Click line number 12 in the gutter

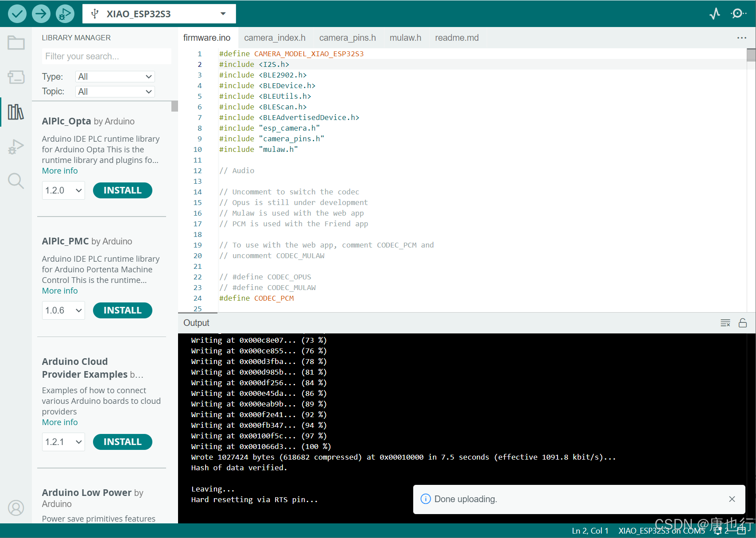tap(198, 171)
